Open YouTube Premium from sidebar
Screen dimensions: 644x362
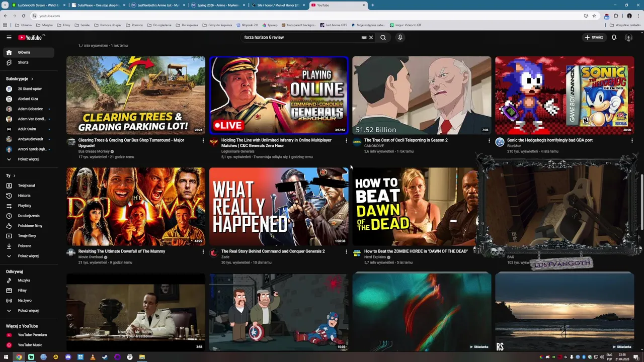(x=28, y=335)
